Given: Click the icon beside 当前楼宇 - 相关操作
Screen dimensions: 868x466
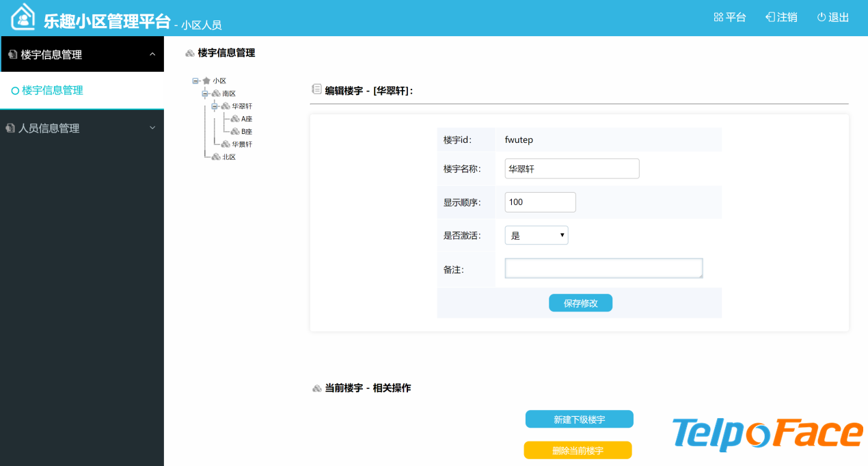Looking at the screenshot, I should (x=316, y=388).
